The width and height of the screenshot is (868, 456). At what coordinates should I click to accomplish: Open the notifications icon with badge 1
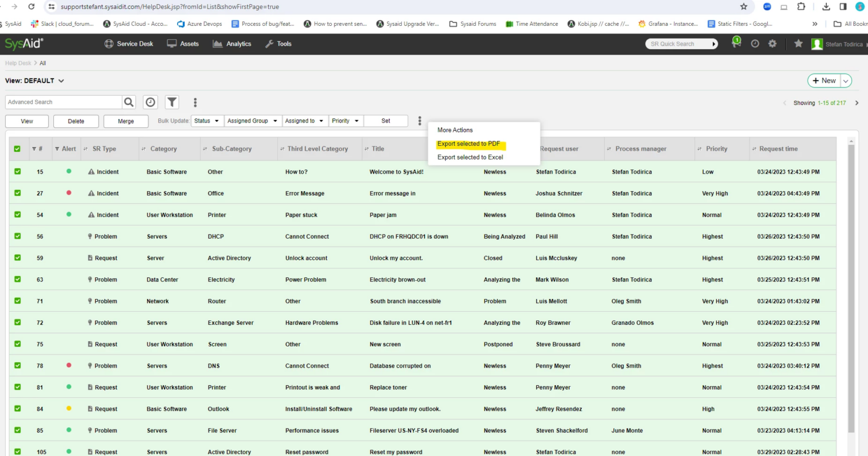[x=736, y=43]
